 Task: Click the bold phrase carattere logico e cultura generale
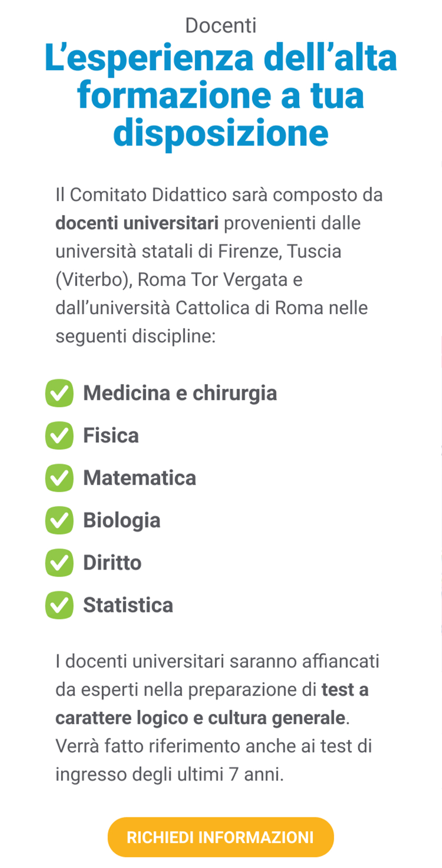click(x=201, y=718)
